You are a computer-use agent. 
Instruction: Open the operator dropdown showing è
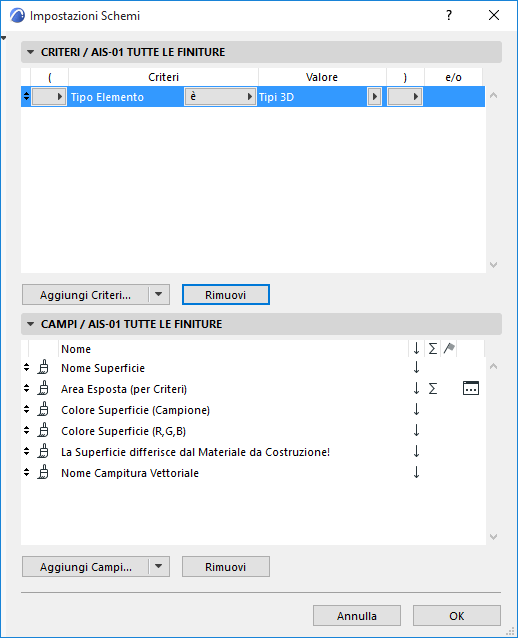point(220,97)
